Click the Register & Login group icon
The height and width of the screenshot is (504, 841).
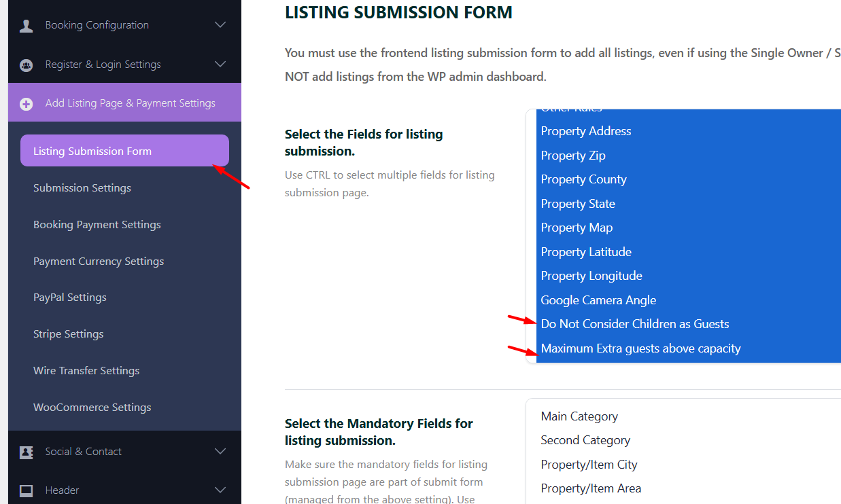point(27,65)
